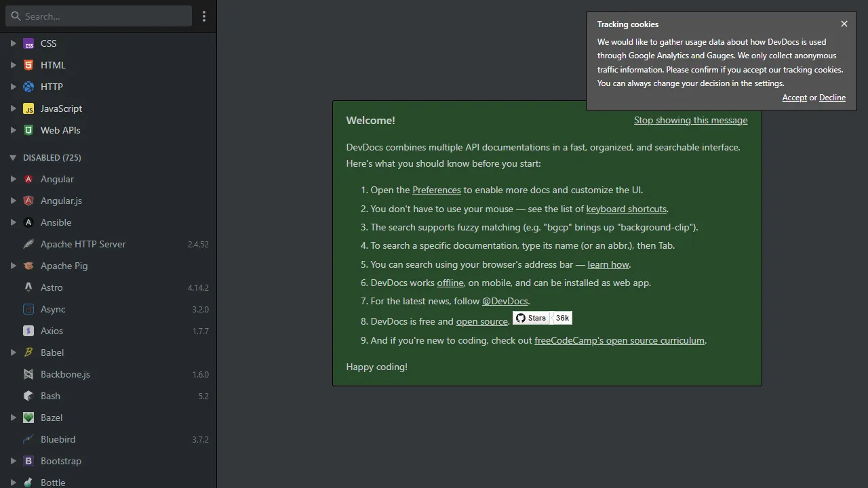Focus the Search input field
This screenshot has height=488, width=868.
99,16
